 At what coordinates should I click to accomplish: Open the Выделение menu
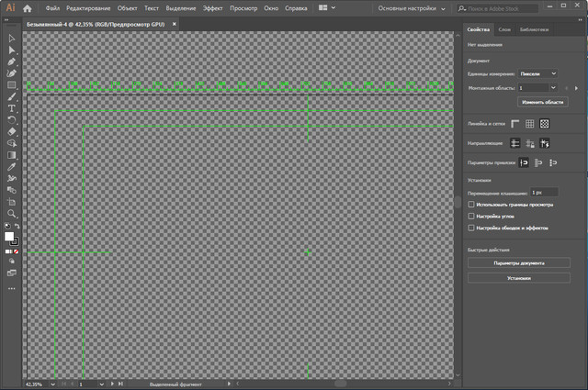click(181, 8)
